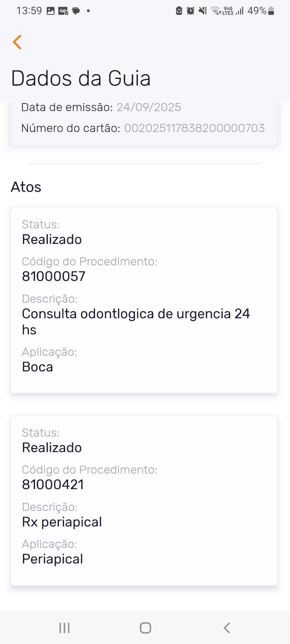Screen dimensions: 290x644
Task: Tap the card number 002025117838200000703
Action: click(x=194, y=128)
